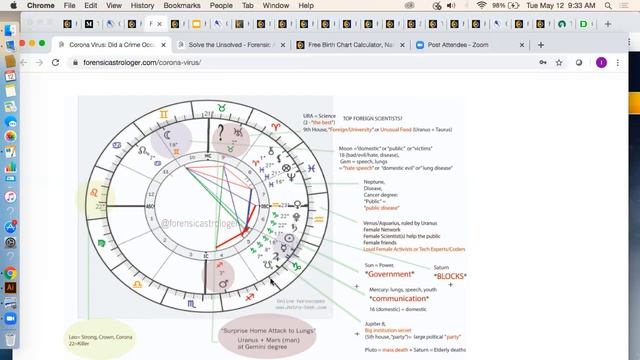Open the People menu
The image size is (640, 360).
[221, 5]
